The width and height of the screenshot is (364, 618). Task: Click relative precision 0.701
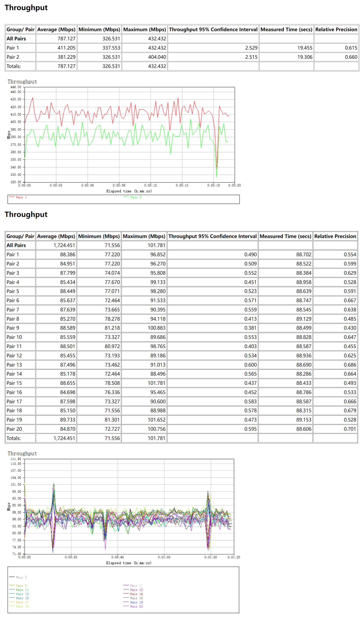pyautogui.click(x=335, y=429)
